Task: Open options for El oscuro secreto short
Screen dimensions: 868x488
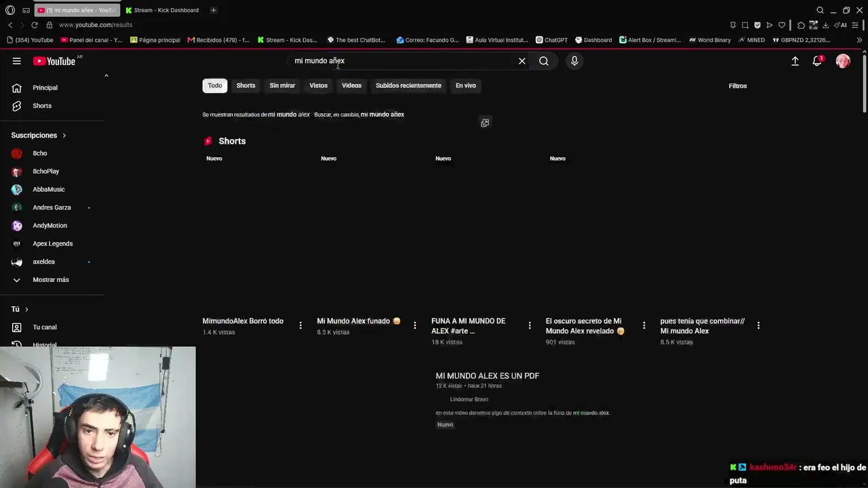Action: (644, 325)
